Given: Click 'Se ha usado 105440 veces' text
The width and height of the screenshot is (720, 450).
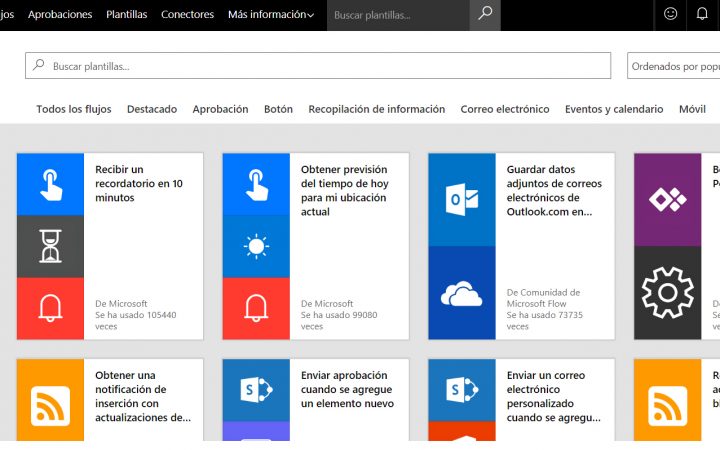Looking at the screenshot, I should click(x=135, y=321).
